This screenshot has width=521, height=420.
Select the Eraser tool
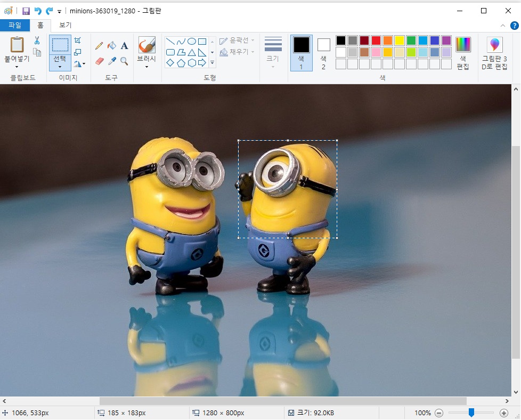tap(99, 61)
